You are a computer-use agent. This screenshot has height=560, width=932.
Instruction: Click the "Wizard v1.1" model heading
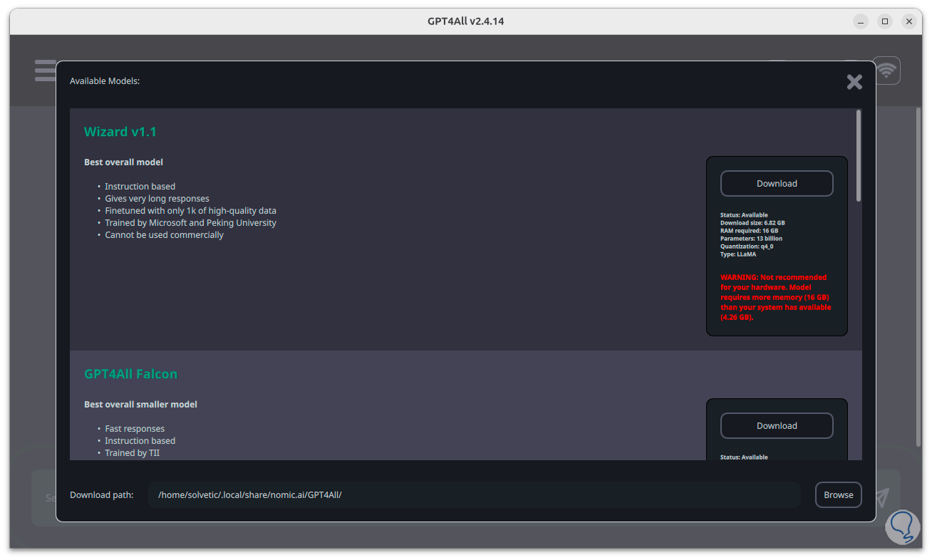[120, 132]
